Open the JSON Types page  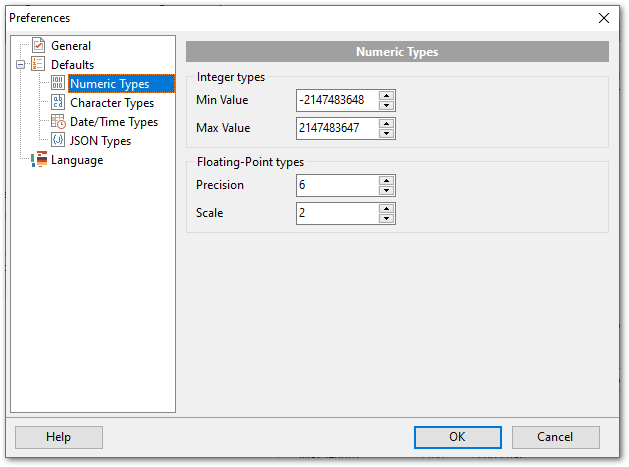100,141
